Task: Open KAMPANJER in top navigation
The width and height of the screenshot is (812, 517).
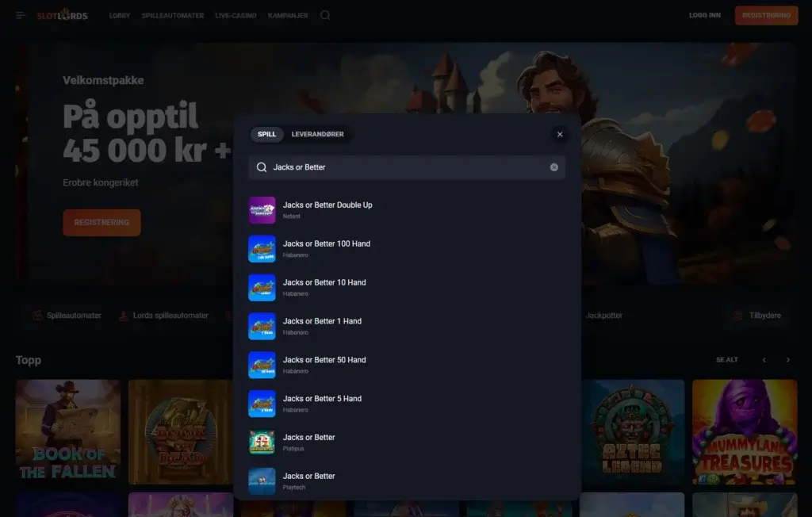Action: pyautogui.click(x=288, y=16)
